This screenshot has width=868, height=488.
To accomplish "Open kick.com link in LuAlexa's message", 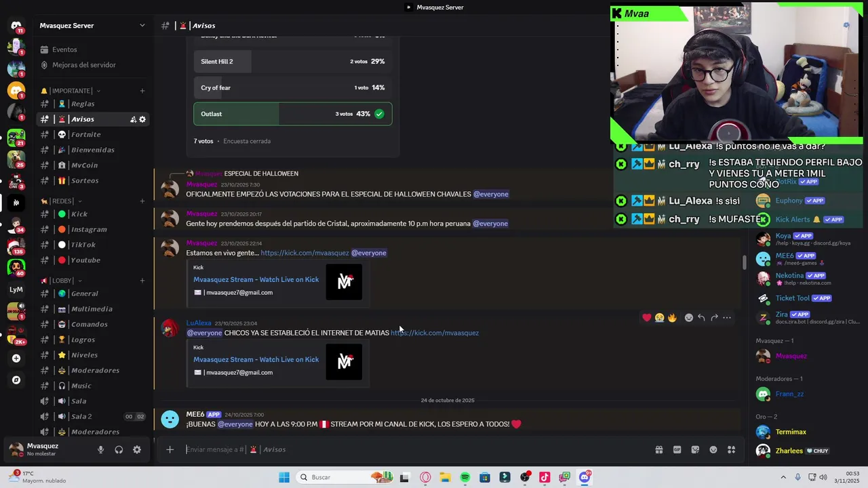I will tap(435, 333).
